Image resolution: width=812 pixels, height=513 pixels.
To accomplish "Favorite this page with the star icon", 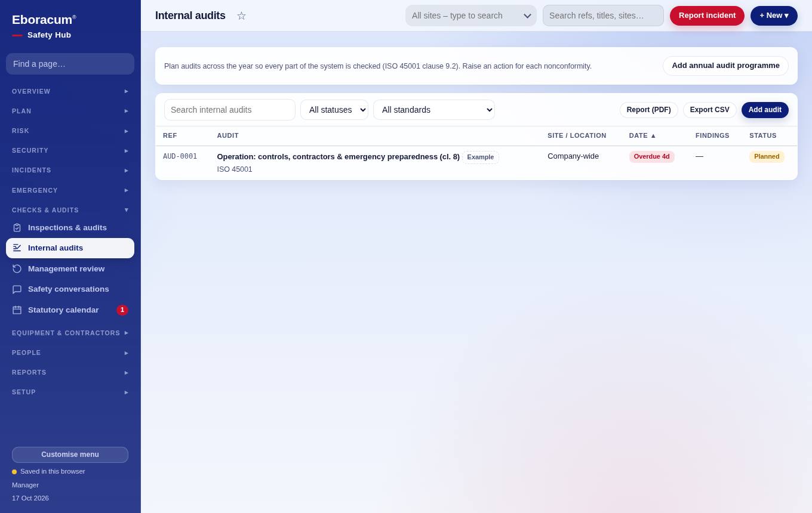I will pos(241,16).
